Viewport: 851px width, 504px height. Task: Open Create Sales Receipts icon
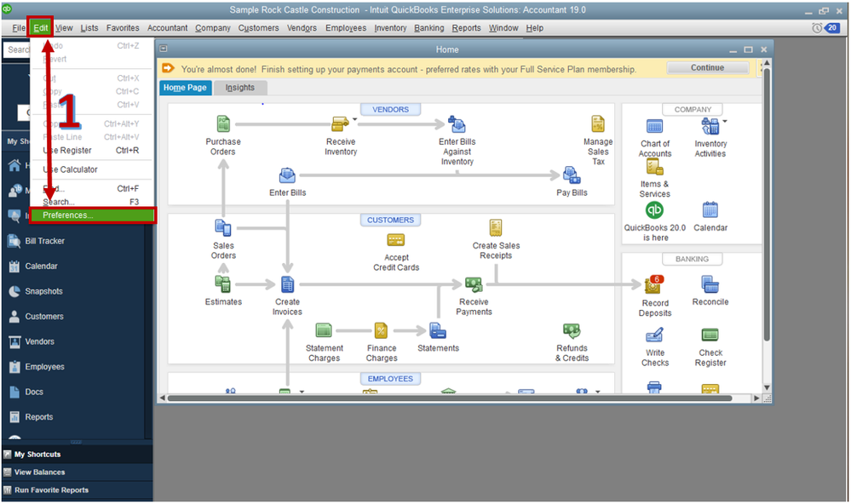point(496,228)
